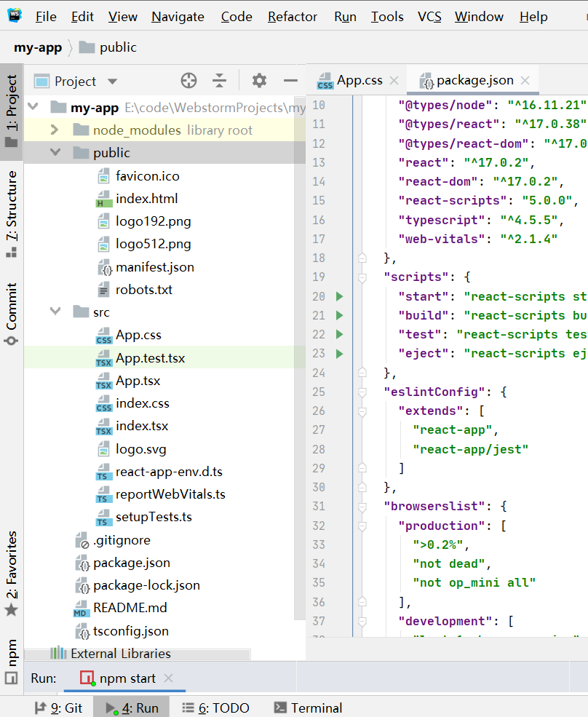Toggle the 4: Run tool window
This screenshot has width=588, height=717.
(132, 708)
